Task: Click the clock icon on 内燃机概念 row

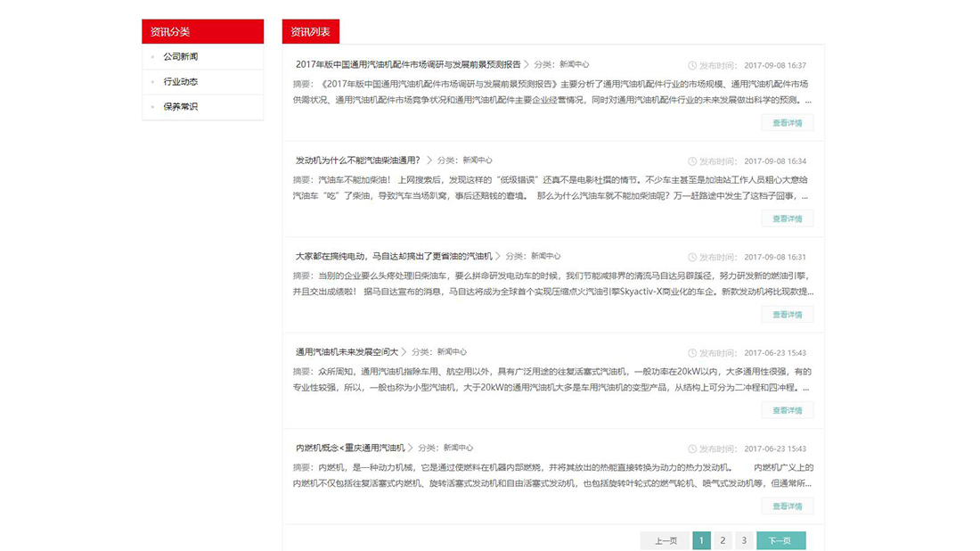Action: point(692,448)
